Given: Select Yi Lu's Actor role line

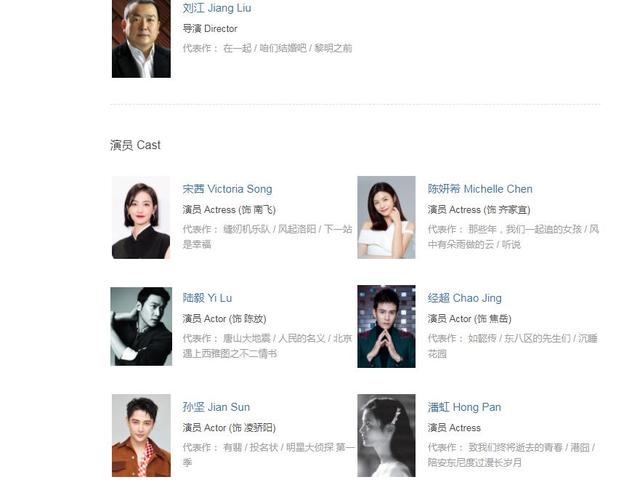Looking at the screenshot, I should point(224,319).
